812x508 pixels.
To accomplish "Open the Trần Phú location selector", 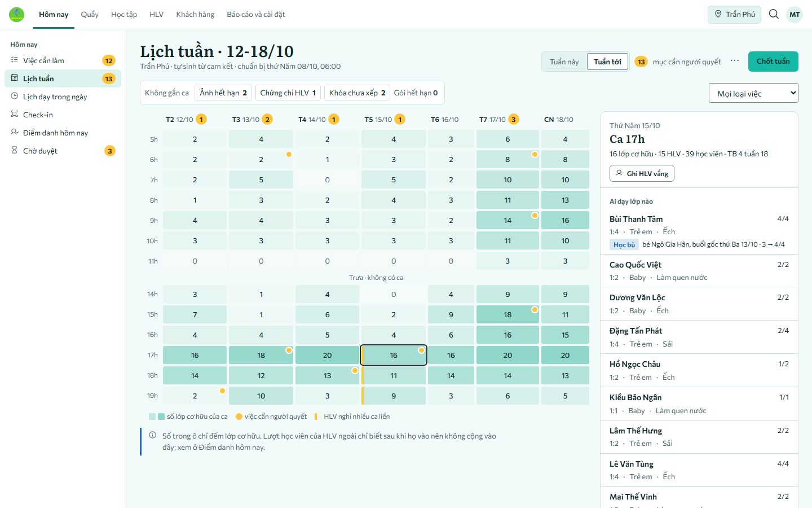I will (x=734, y=14).
